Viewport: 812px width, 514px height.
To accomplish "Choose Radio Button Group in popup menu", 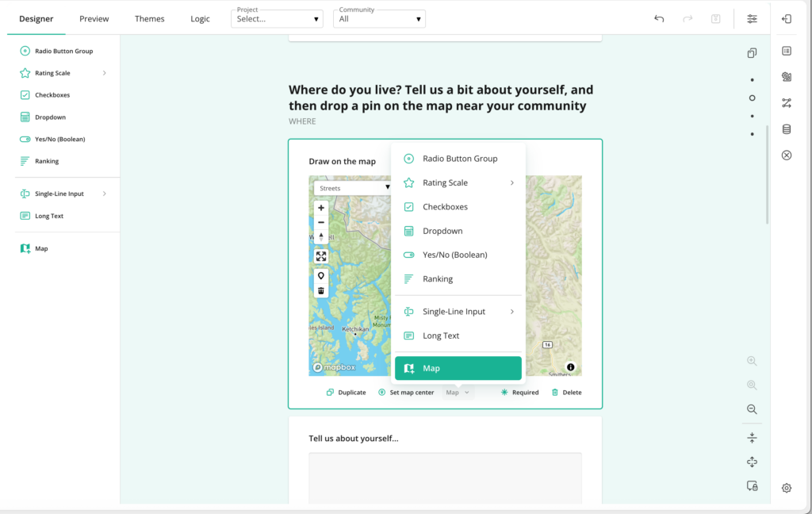I will pos(458,159).
